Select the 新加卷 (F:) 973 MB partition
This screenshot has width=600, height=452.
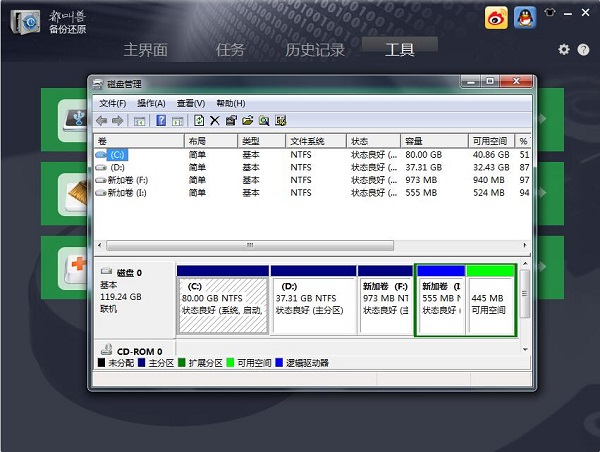386,300
